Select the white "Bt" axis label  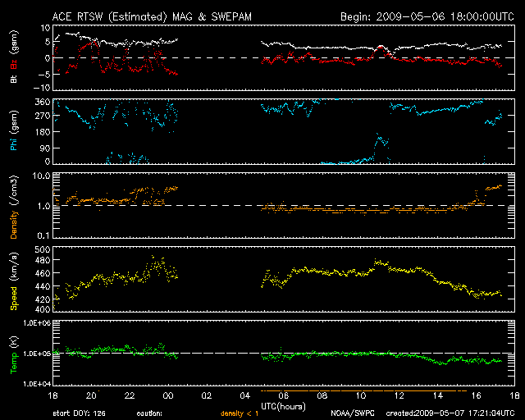click(14, 79)
